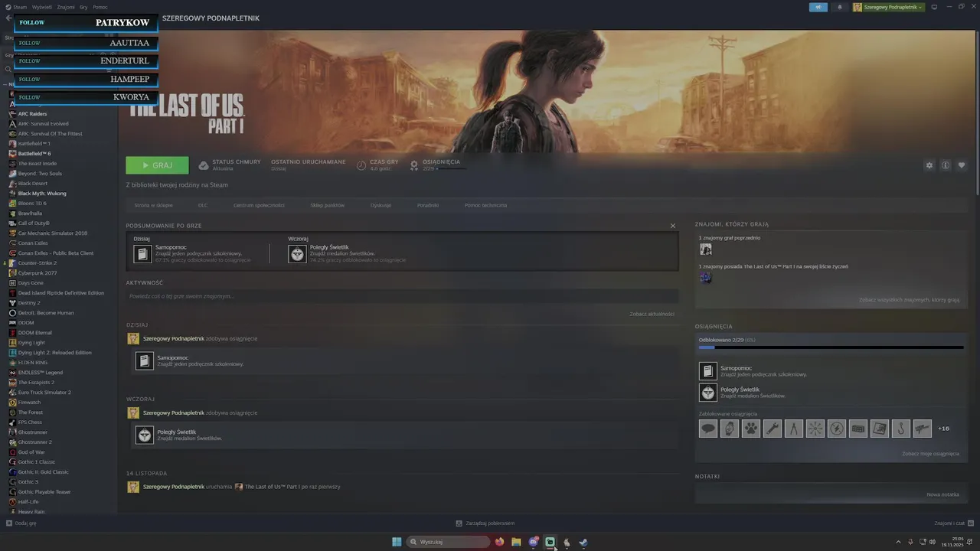
Task: Open Dyskusje link
Action: [x=381, y=205]
